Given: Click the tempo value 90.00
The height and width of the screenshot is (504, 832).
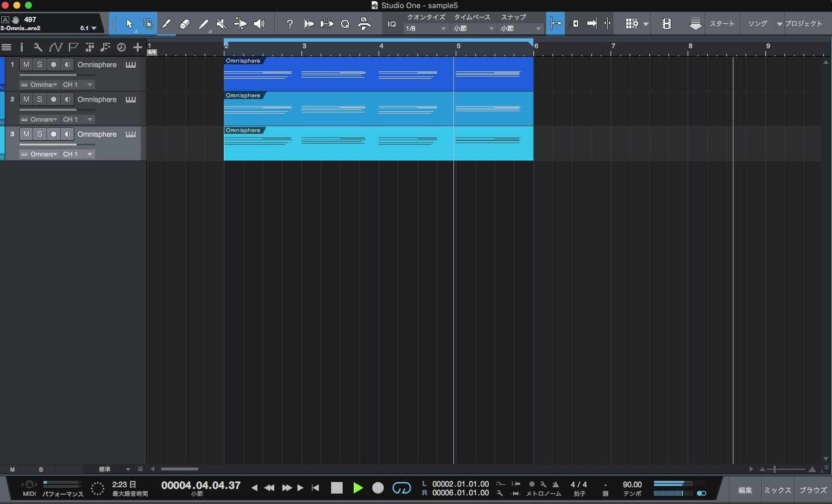Looking at the screenshot, I should (632, 484).
